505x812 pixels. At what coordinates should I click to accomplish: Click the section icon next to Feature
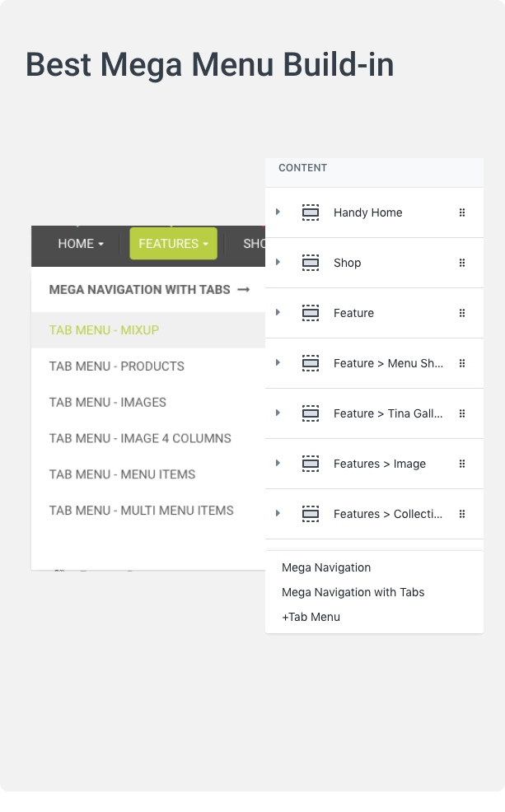(x=311, y=313)
